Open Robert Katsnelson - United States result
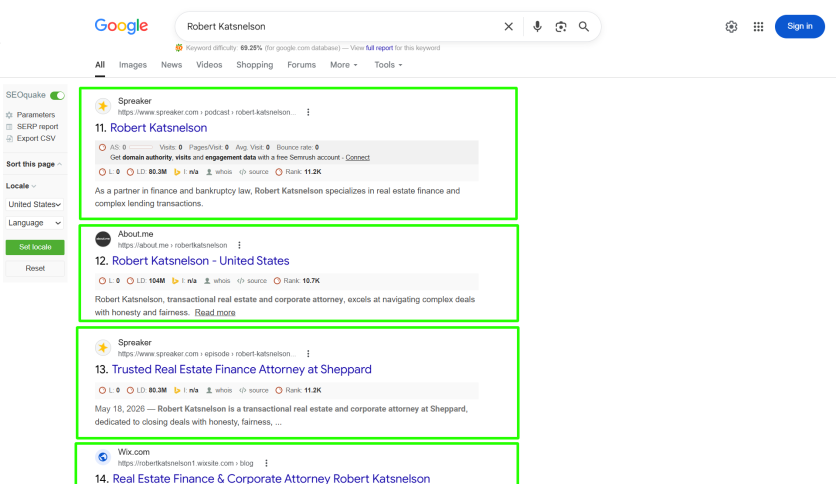This screenshot has width=836, height=484. click(x=200, y=261)
